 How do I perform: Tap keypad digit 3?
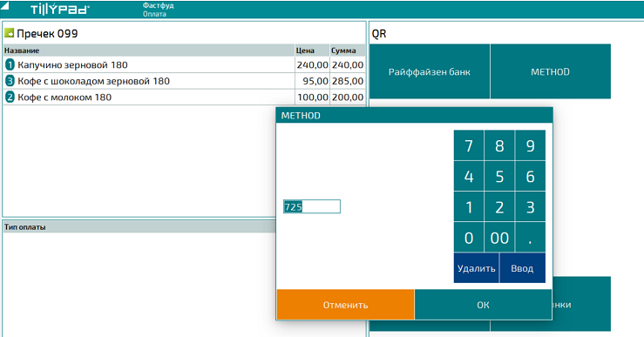tap(530, 207)
